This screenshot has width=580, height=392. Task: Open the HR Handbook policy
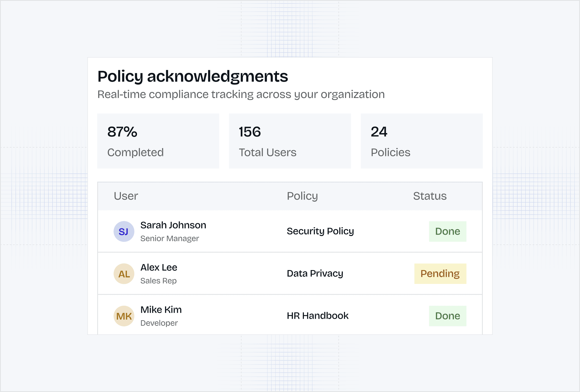click(x=318, y=316)
